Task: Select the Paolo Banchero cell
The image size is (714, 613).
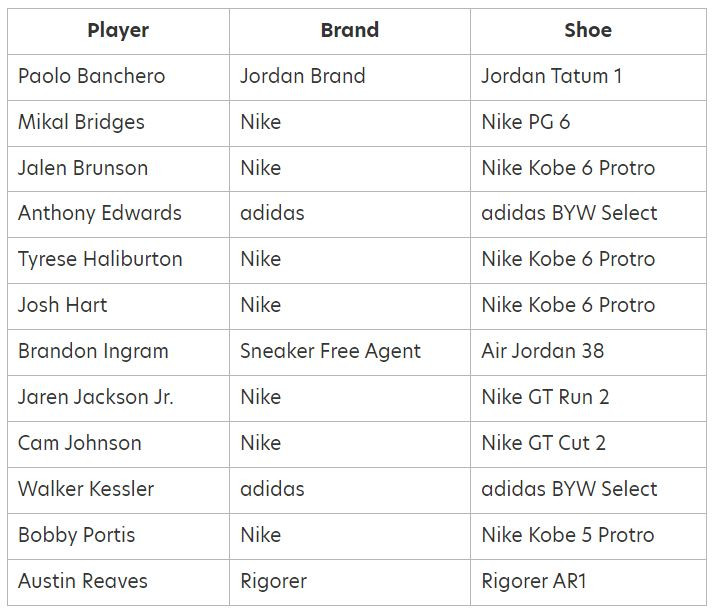Action: 118,77
